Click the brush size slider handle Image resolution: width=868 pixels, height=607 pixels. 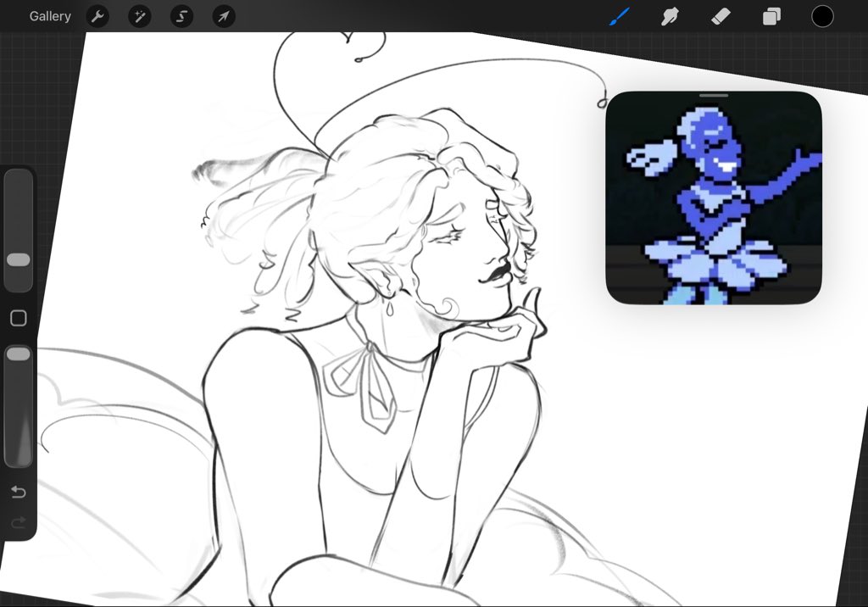pos(19,259)
